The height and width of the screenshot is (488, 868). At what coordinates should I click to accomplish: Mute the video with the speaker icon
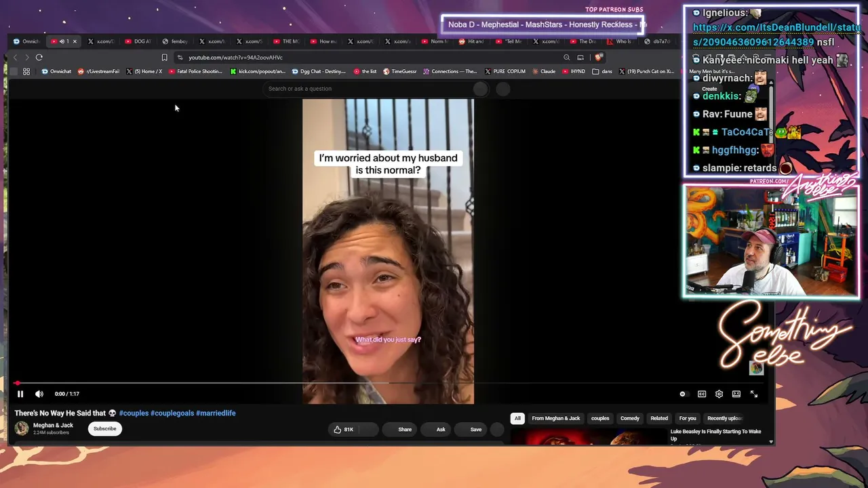click(x=39, y=394)
